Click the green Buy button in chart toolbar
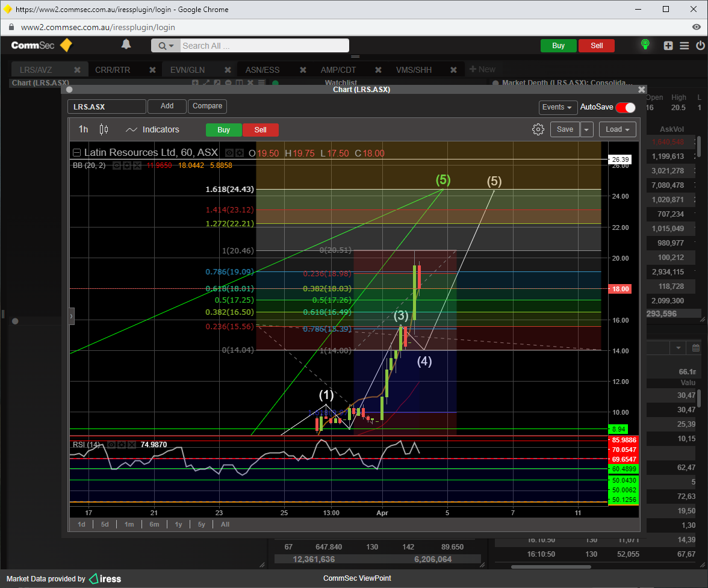 (223, 130)
